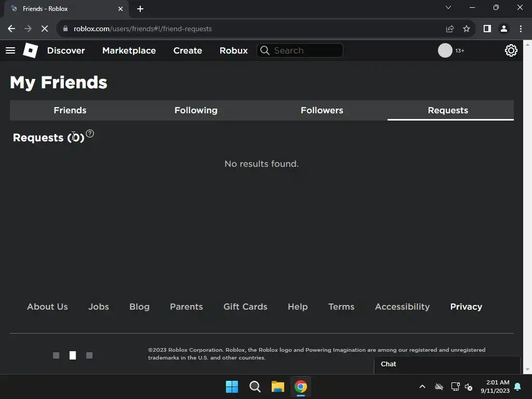Viewport: 532px width, 399px height.
Task: Toggle the Chrome side panel
Action: 487,29
